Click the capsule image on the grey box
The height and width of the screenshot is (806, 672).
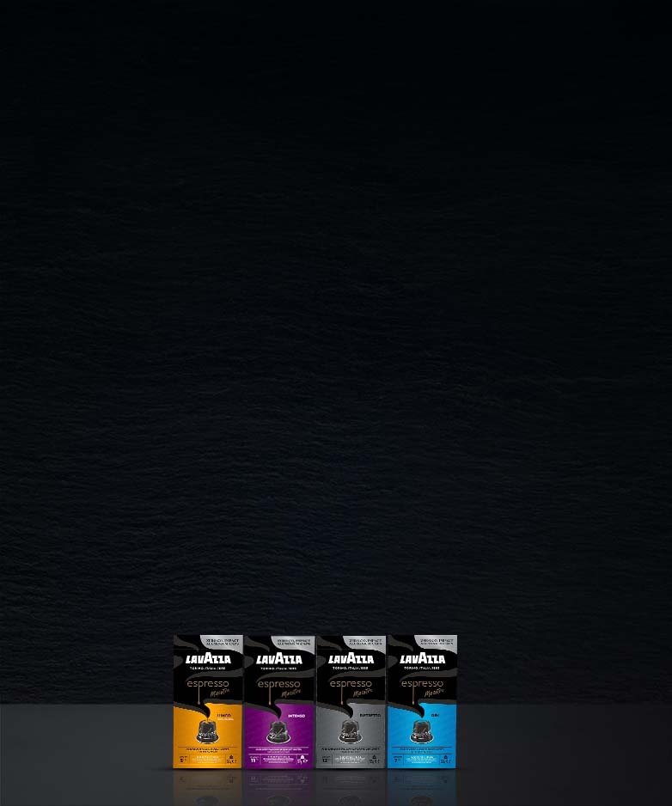click(350, 730)
